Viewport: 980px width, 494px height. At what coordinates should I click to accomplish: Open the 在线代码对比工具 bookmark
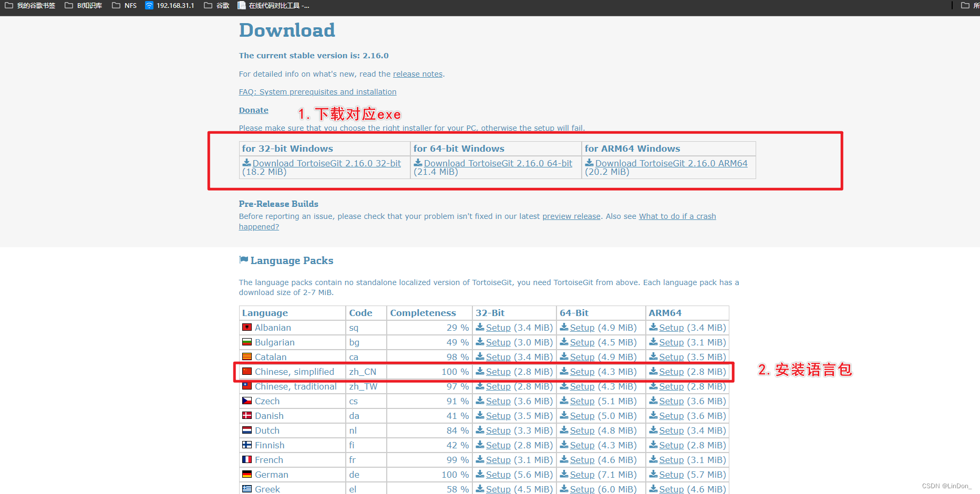click(273, 6)
